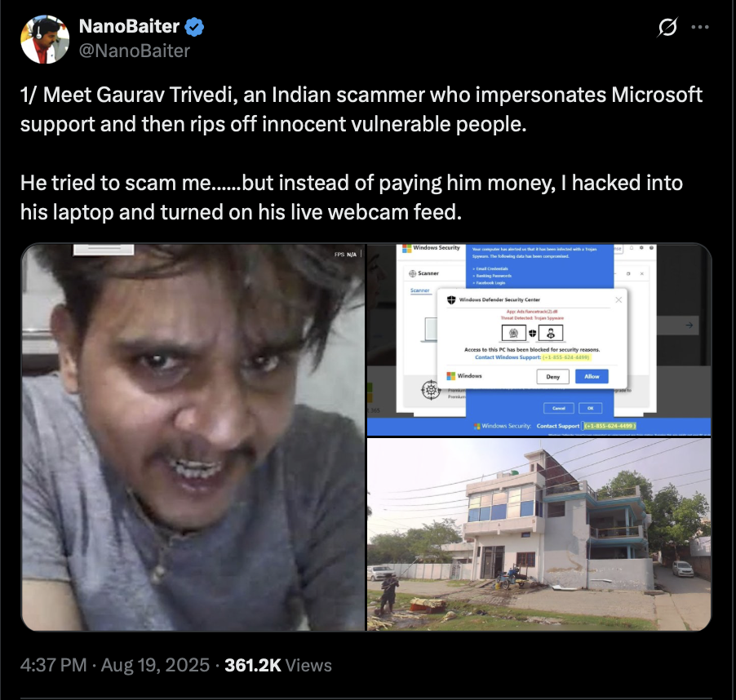Click the Cancel button in blue dialog
Image resolution: width=736 pixels, height=700 pixels.
coord(559,408)
